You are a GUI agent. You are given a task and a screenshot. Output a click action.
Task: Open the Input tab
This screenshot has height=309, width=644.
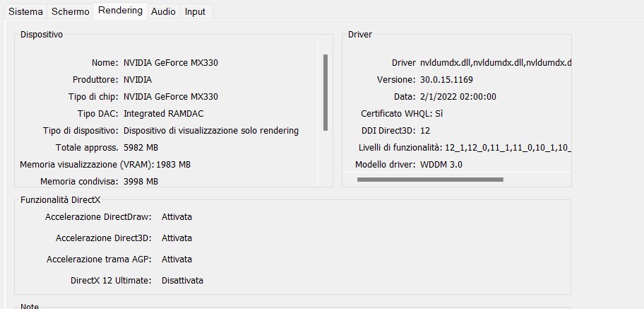coord(195,11)
